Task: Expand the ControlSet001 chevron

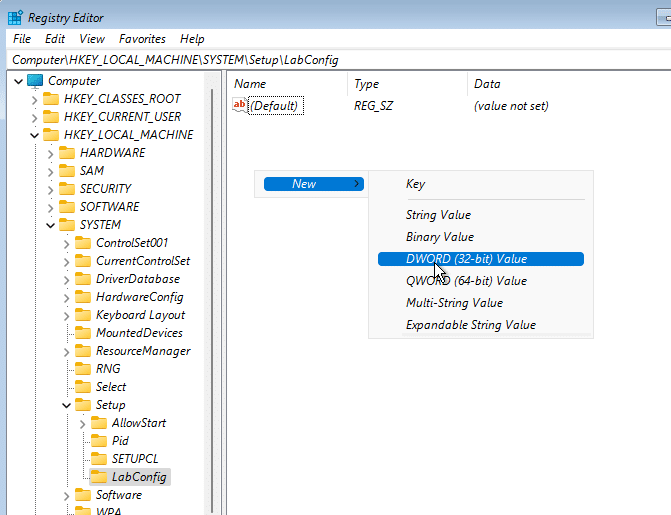Action: point(66,244)
